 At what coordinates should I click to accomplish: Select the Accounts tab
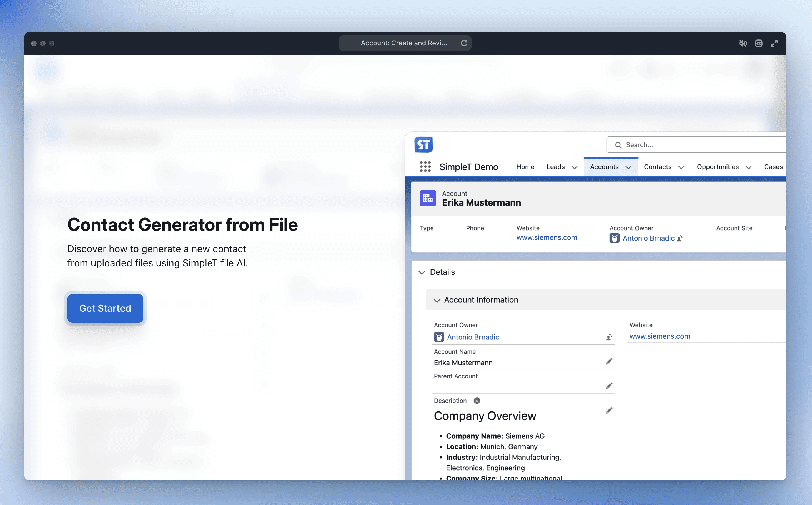click(604, 167)
